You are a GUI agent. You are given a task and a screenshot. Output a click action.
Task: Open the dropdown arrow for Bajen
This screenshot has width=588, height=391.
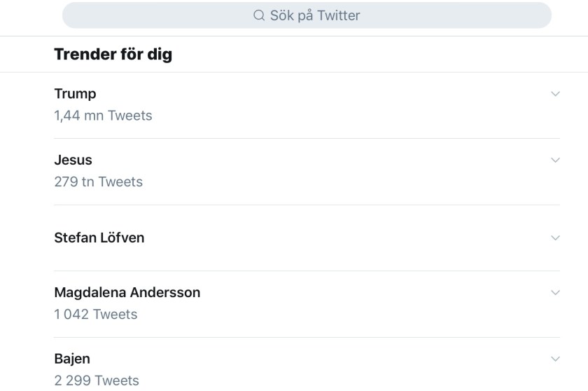point(555,359)
